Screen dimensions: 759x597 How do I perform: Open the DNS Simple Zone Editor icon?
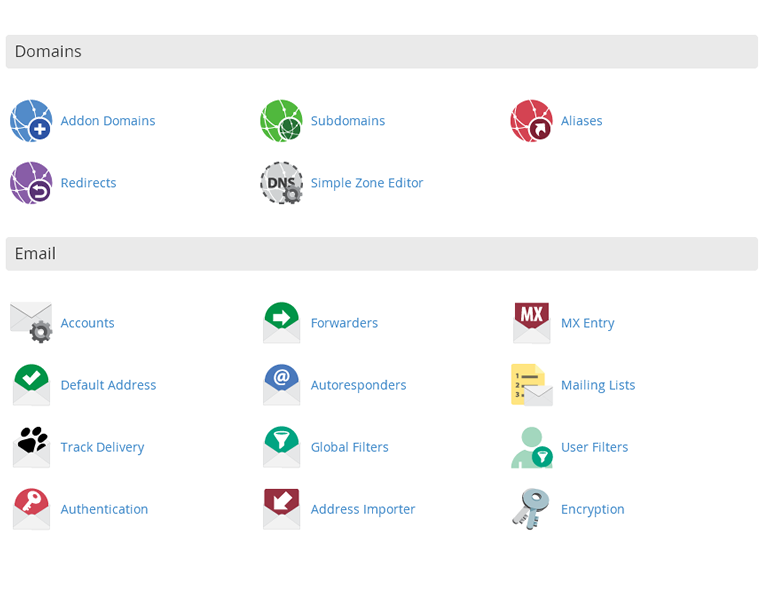[281, 183]
